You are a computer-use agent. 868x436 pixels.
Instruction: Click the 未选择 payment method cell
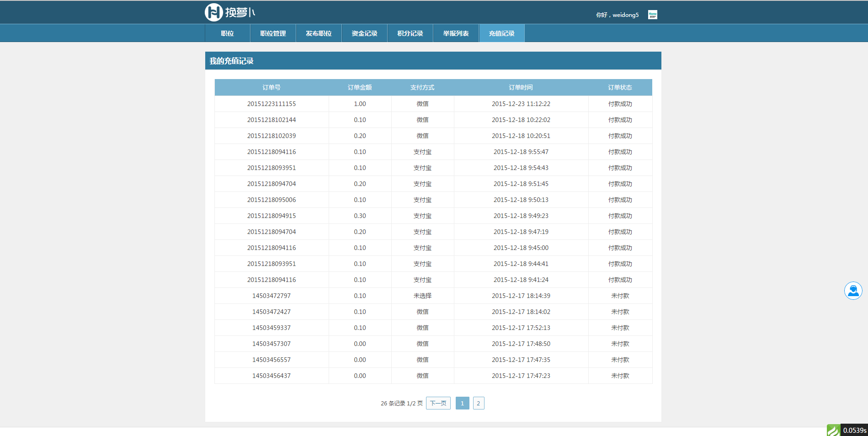pos(422,296)
